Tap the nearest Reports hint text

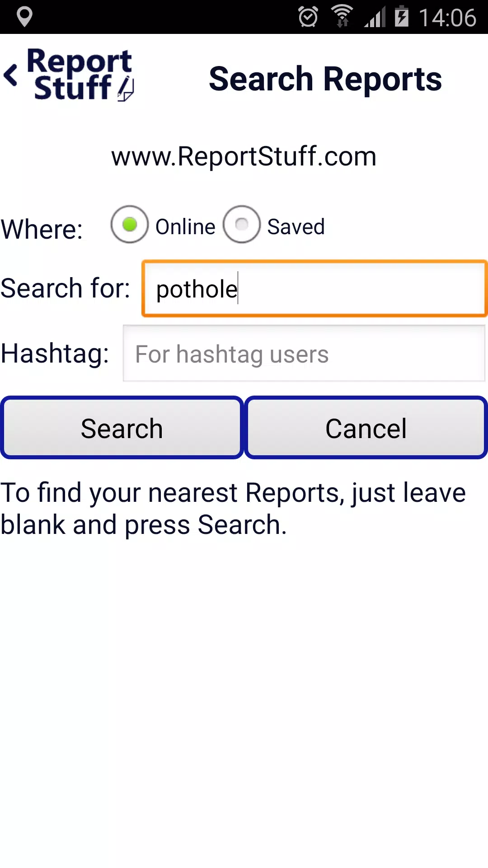tap(233, 509)
